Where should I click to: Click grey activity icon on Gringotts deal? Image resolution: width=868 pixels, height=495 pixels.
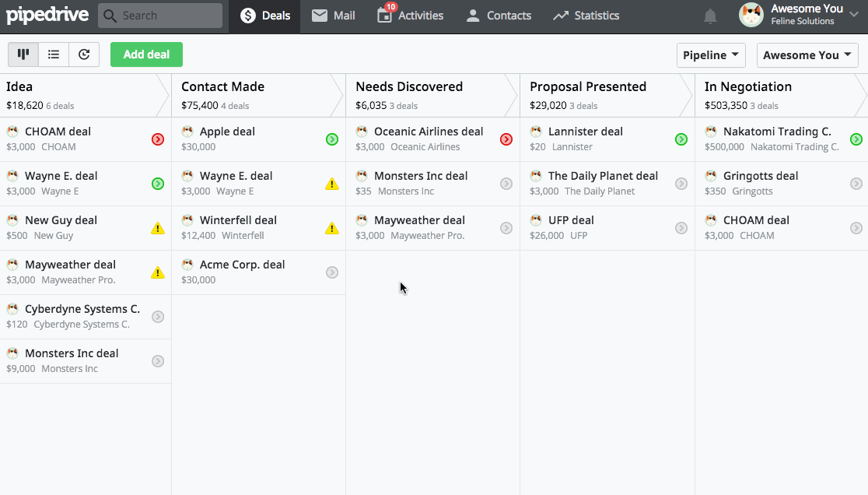856,184
